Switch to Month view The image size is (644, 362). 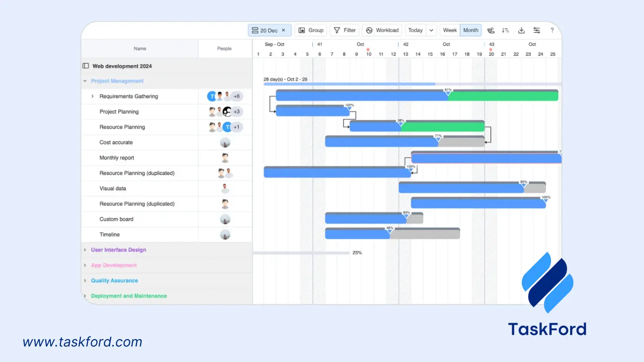coord(470,30)
